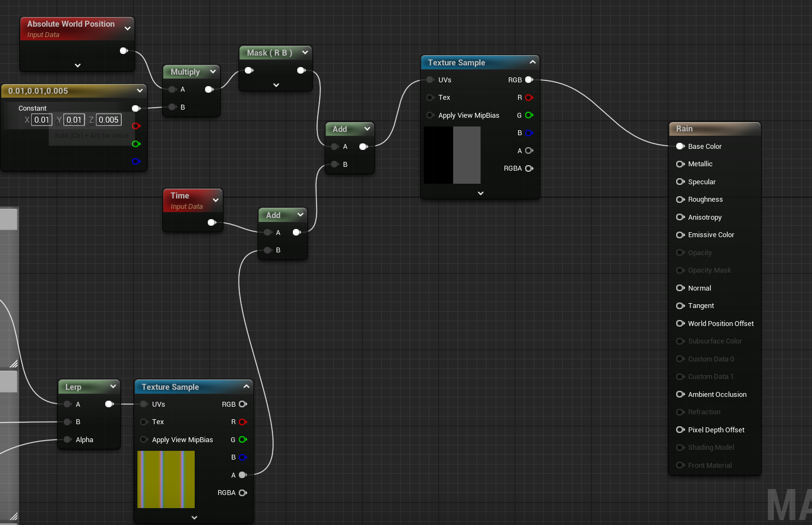Click the green output pin on Constant node

coord(136,144)
